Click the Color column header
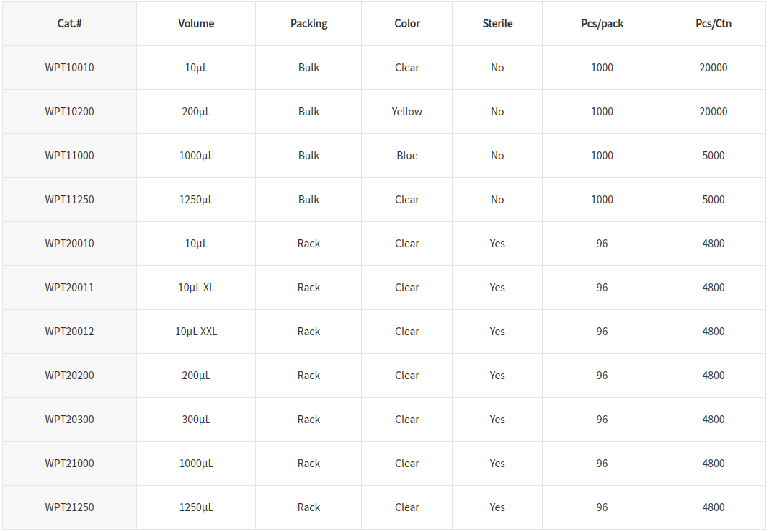The image size is (769, 532). pyautogui.click(x=407, y=24)
